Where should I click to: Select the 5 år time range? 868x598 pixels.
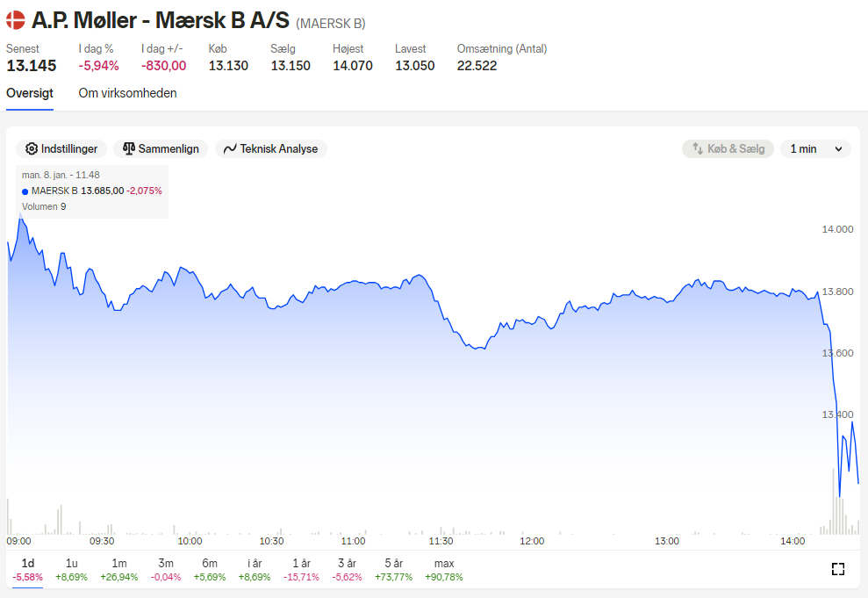pos(393,570)
